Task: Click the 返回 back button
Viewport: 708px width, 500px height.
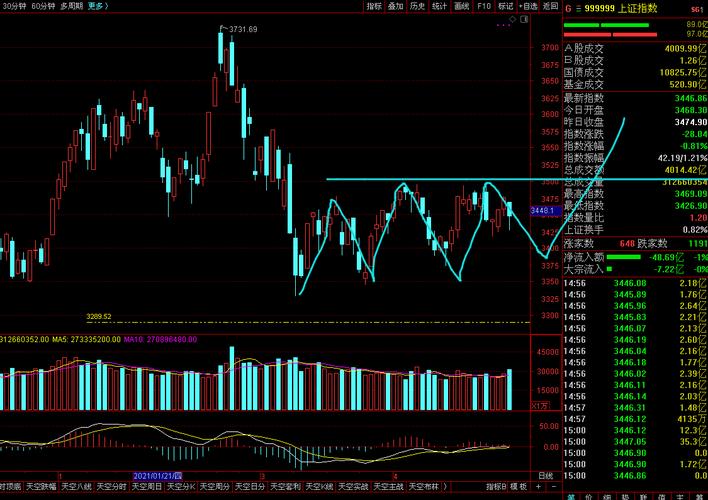Action: pos(550,6)
